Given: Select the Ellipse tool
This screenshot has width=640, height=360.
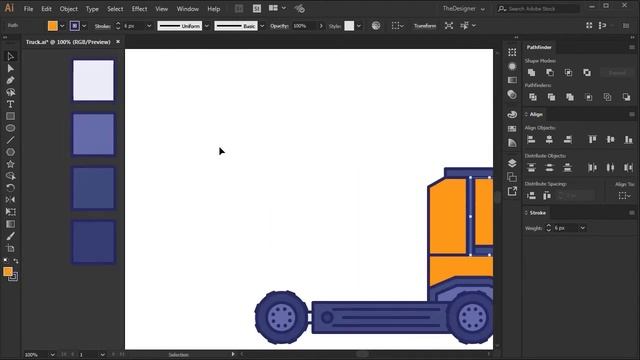Looking at the screenshot, I should click(11, 128).
